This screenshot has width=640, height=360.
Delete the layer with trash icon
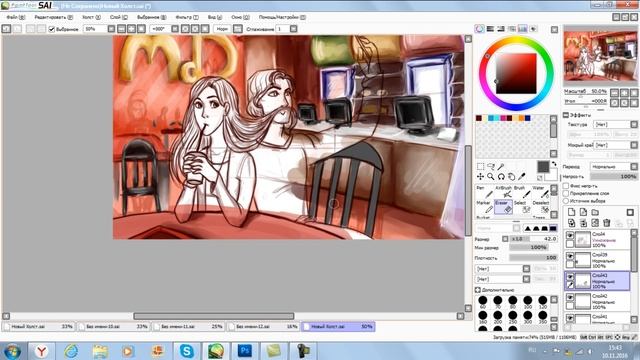click(x=607, y=223)
